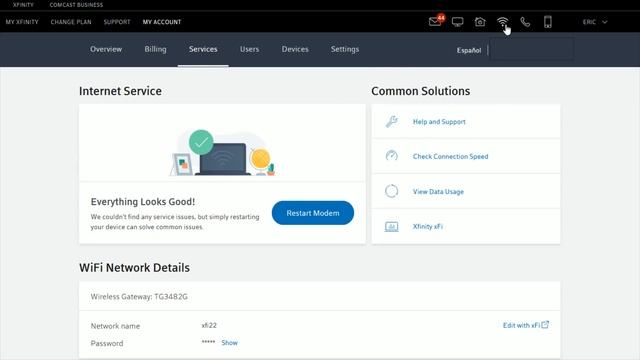Viewport: 640px width, 360px height.
Task: Open the Users tab
Action: 249,49
